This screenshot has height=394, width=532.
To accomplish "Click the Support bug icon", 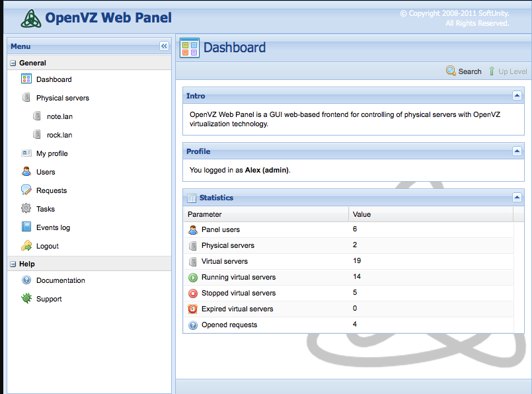I will (26, 298).
